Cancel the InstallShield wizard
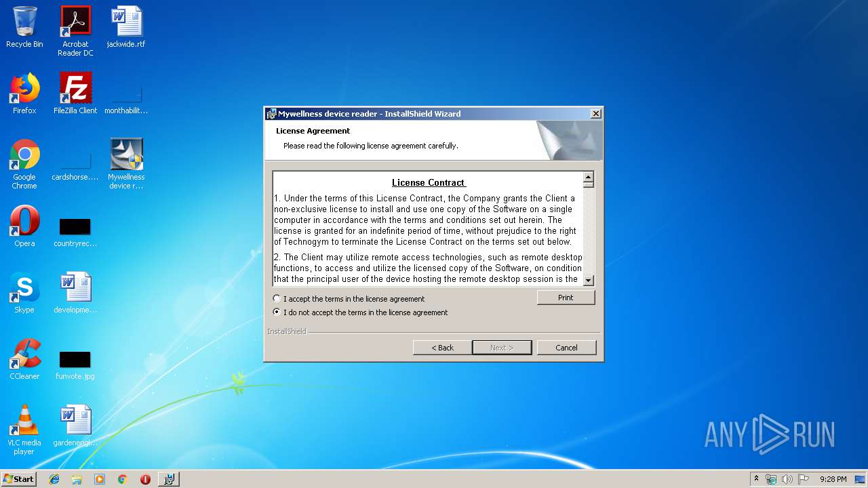This screenshot has width=868, height=488. 566,348
